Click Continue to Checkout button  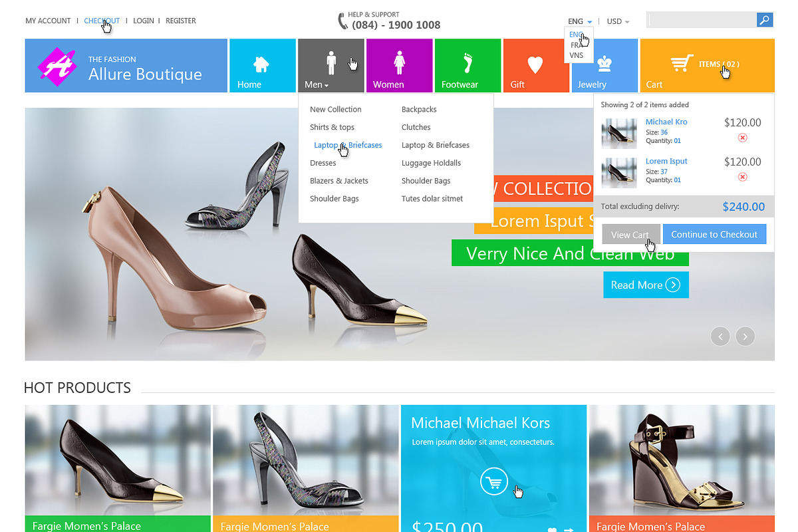(x=714, y=234)
